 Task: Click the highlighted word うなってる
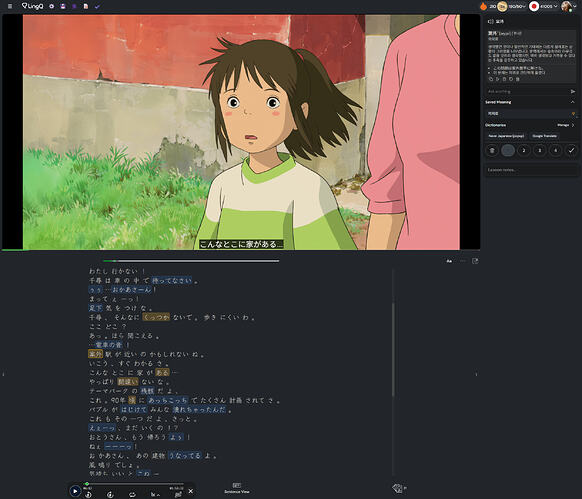185,456
